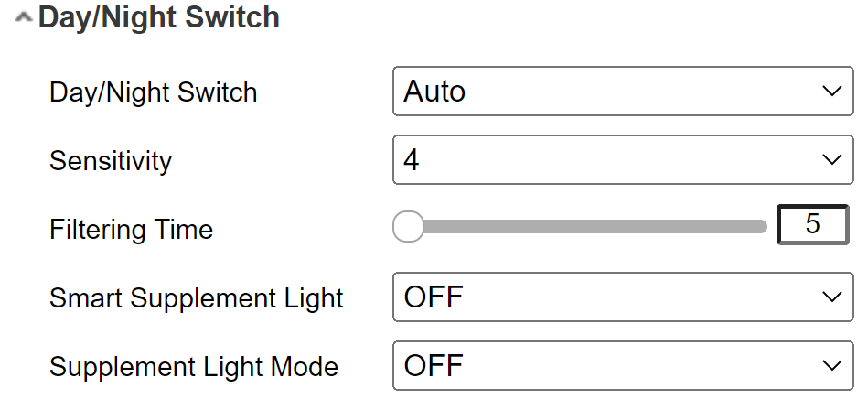Viewport: 868px width, 399px height.
Task: Click the Smart Supplement Light chevron arrow
Action: pos(831,297)
